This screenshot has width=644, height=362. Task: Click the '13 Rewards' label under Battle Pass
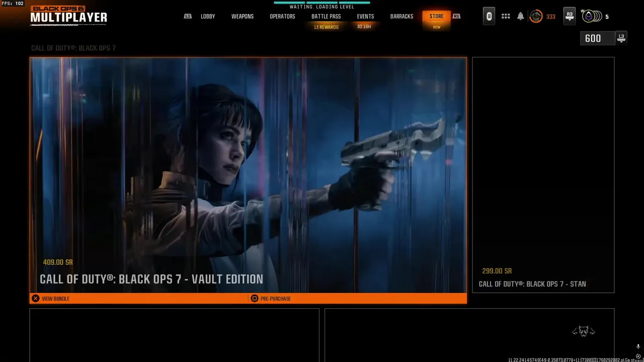click(x=326, y=27)
